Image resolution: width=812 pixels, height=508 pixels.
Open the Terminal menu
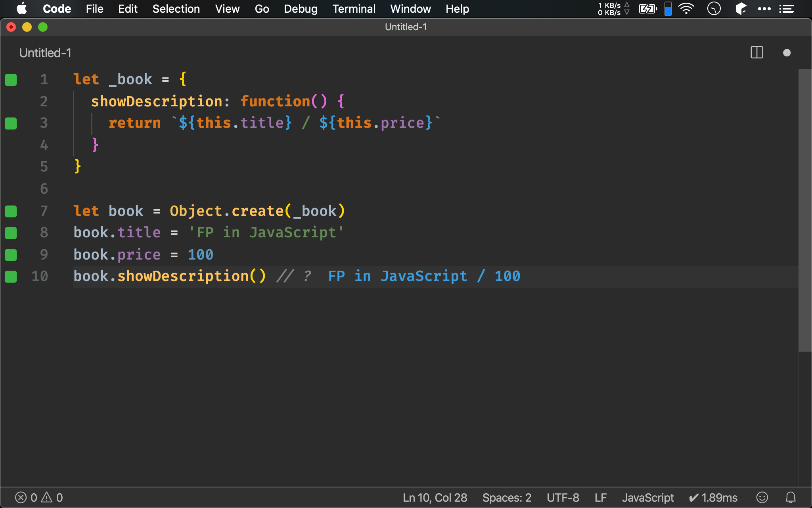[x=354, y=9]
